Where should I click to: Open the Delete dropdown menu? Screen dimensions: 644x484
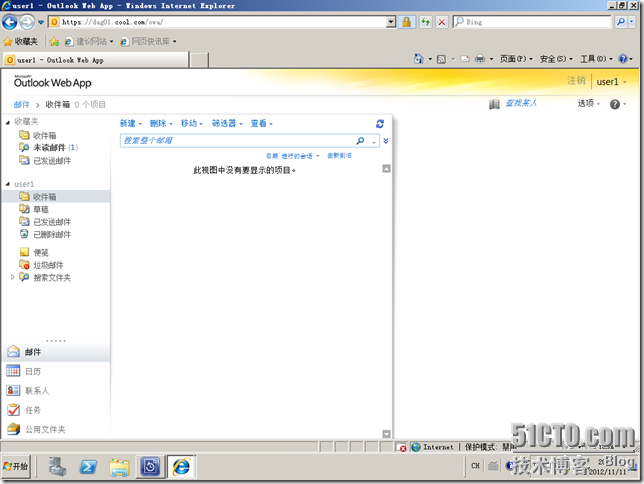161,123
